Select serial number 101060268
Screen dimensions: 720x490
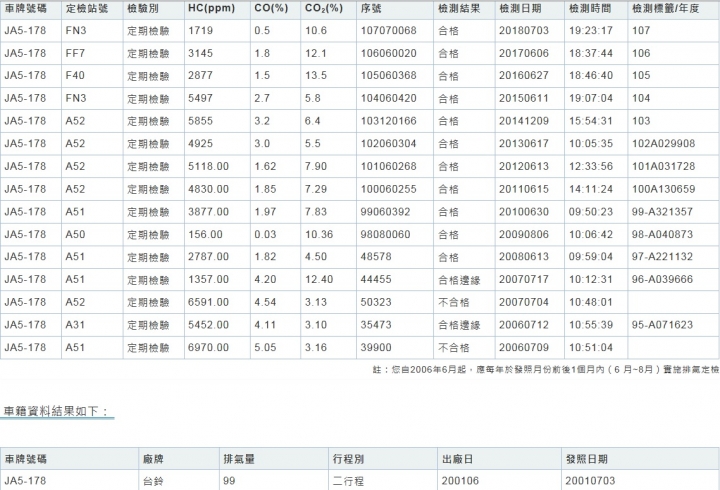[x=388, y=166]
